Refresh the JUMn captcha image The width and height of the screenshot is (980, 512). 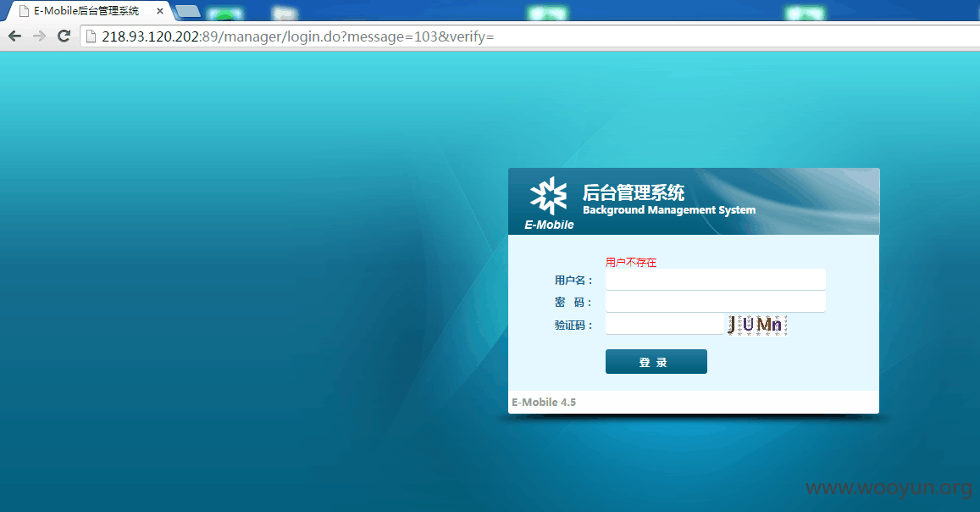click(757, 325)
